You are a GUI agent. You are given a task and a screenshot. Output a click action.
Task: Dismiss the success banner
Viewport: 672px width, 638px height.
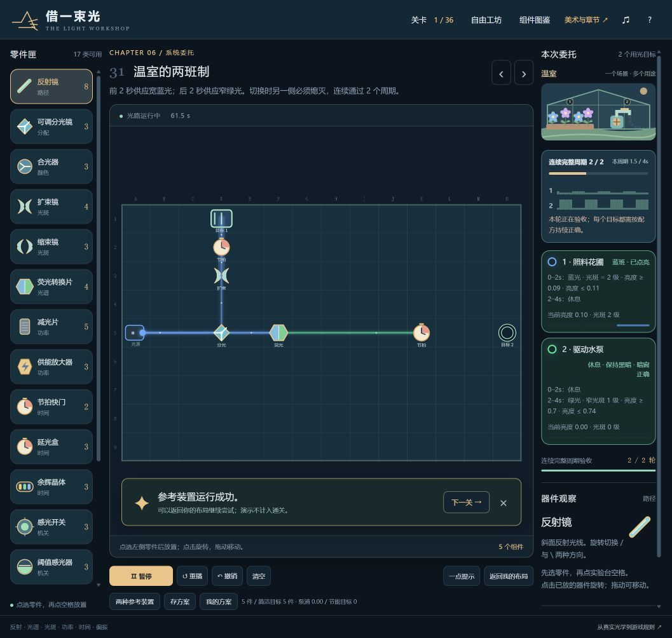pyautogui.click(x=504, y=503)
